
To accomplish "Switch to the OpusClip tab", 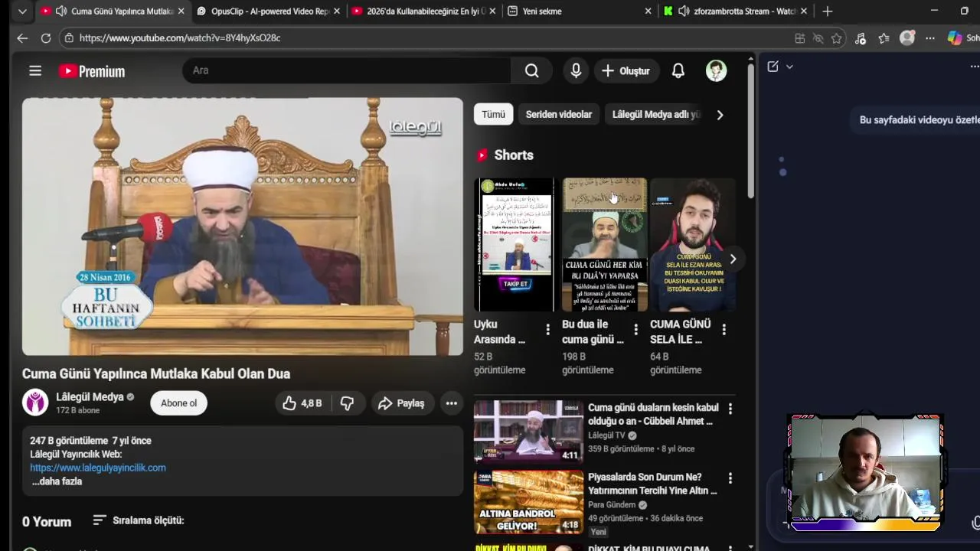I will point(269,11).
